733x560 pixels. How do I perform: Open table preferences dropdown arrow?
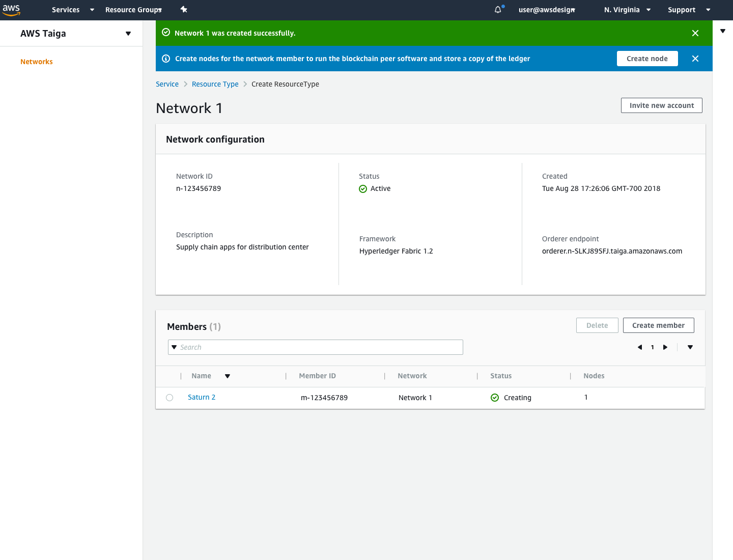pos(690,347)
